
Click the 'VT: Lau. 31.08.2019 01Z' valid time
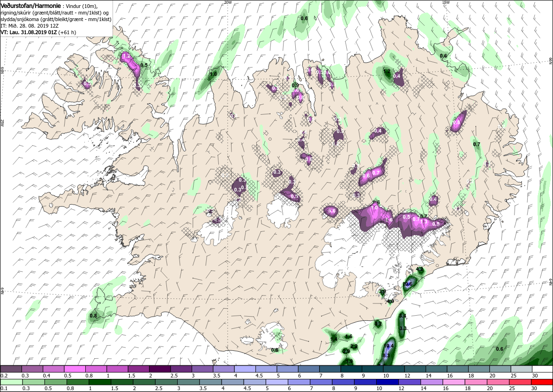coord(29,32)
